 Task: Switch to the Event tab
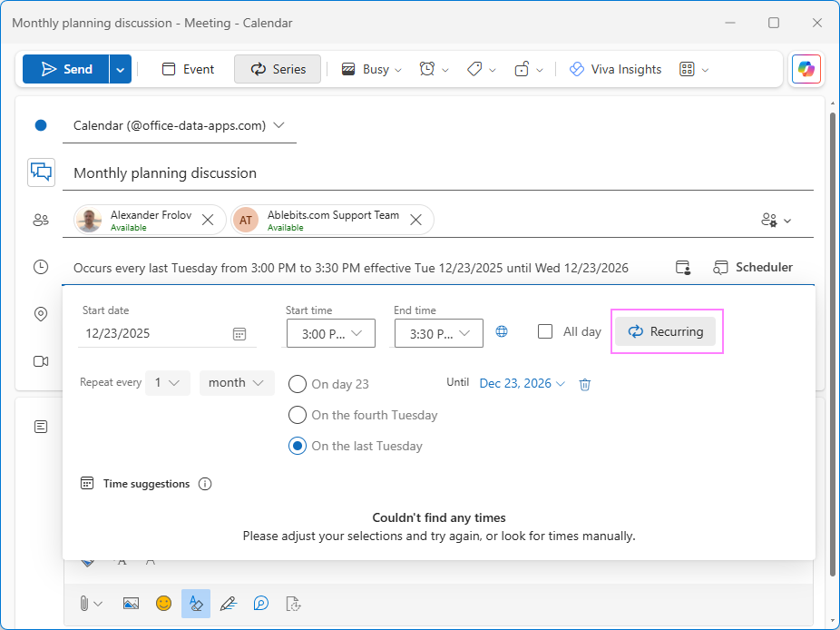pyautogui.click(x=188, y=68)
